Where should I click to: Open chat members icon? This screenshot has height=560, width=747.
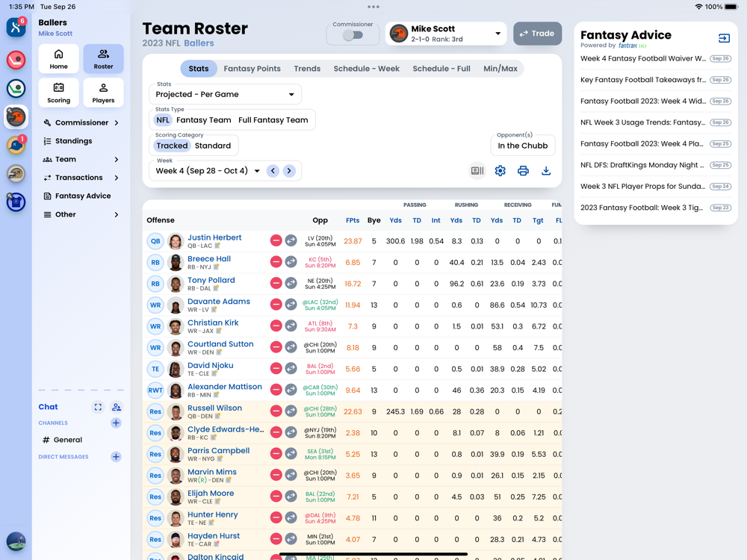117,407
